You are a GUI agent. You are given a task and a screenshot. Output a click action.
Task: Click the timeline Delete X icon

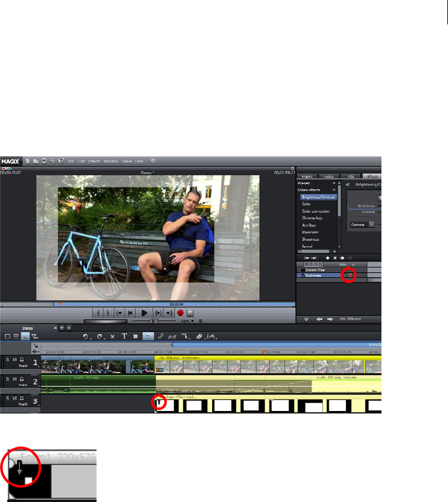point(112,336)
